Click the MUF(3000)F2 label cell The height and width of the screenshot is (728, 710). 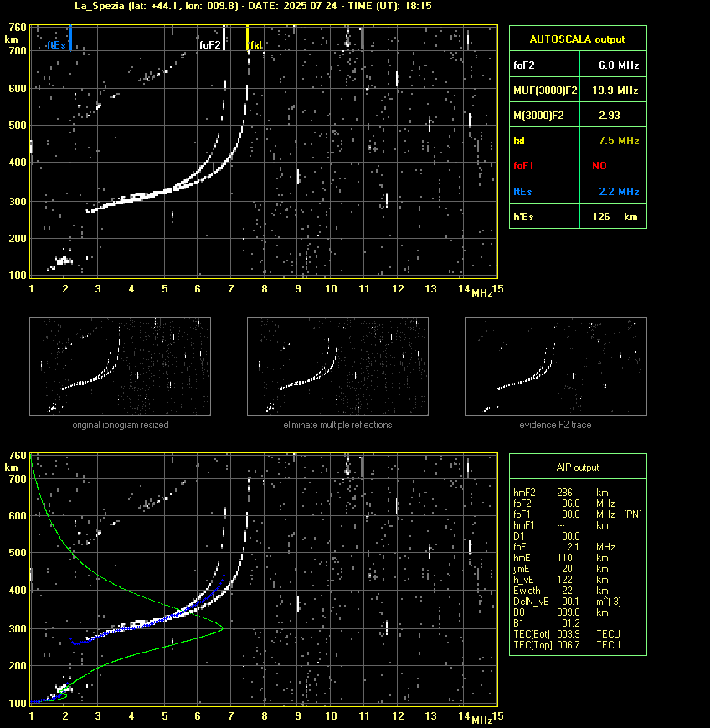pos(545,90)
